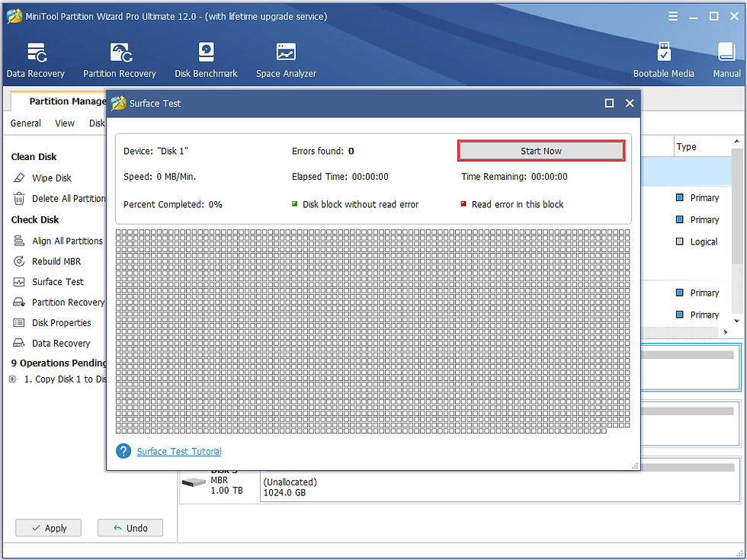Click the Surface Test dialog resize grip

pos(635,466)
